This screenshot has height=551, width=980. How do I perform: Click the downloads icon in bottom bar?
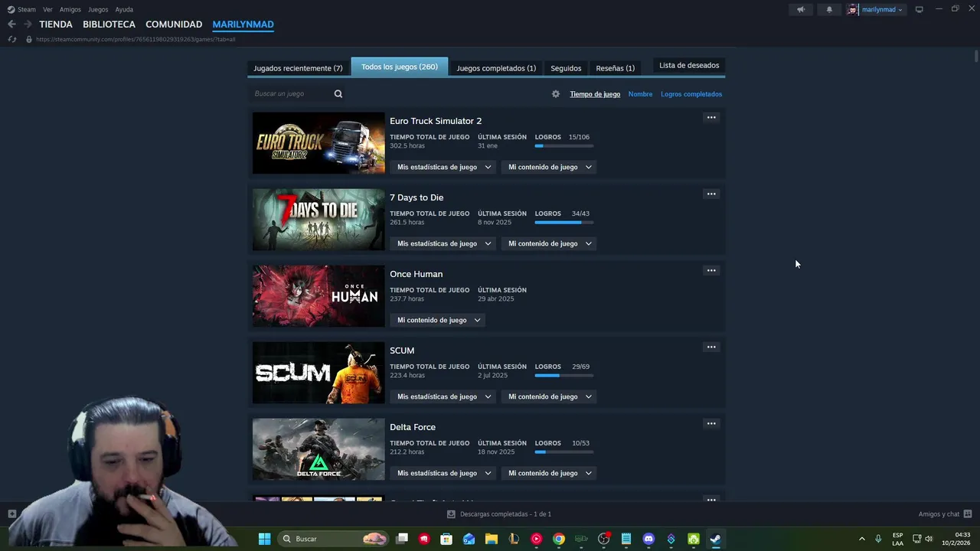click(x=451, y=514)
